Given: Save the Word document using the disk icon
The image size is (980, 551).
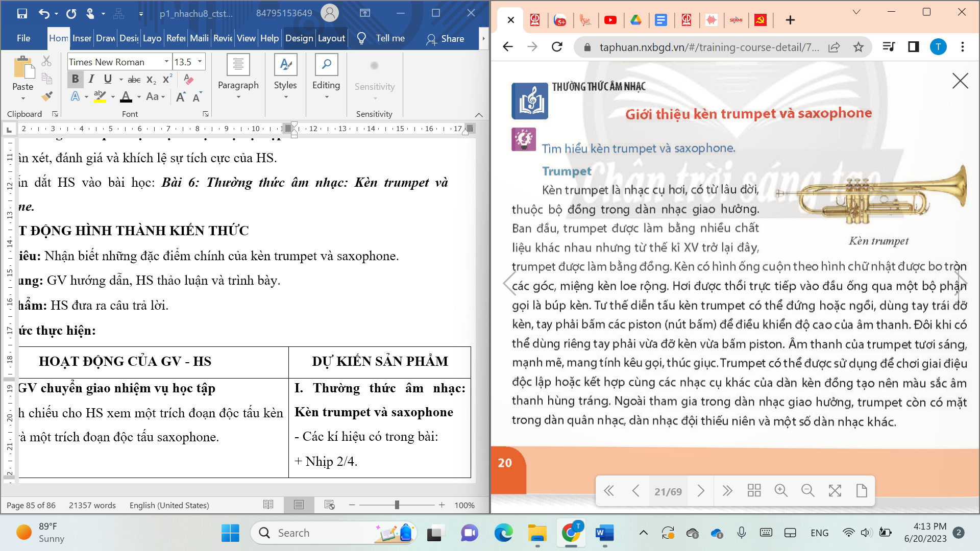Looking at the screenshot, I should (x=22, y=13).
